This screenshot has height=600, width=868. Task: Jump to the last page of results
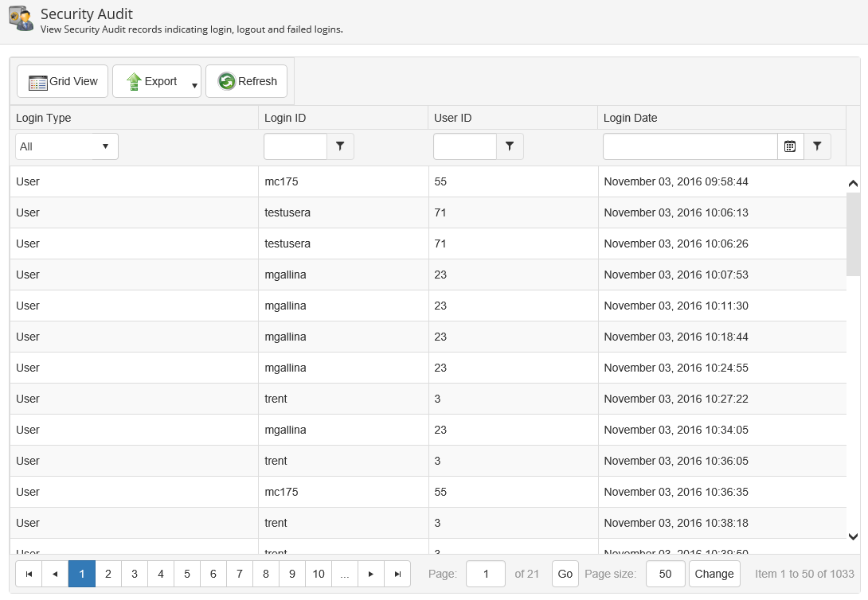point(397,574)
